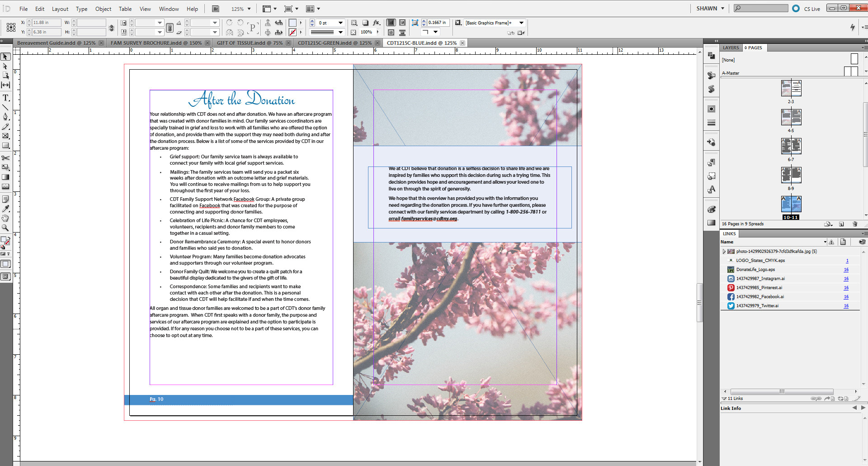868x466 pixels.
Task: Select the 1437429982_Facebook.ai link row
Action: [790, 297]
